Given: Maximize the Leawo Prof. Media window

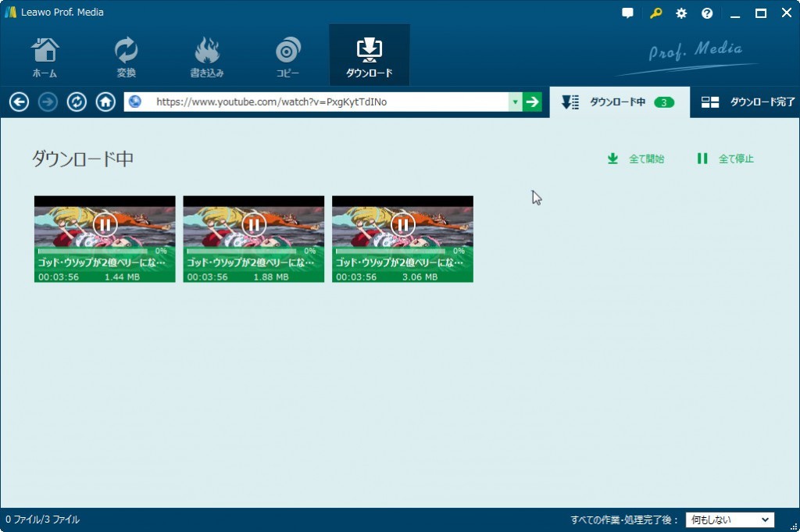Looking at the screenshot, I should coord(761,13).
